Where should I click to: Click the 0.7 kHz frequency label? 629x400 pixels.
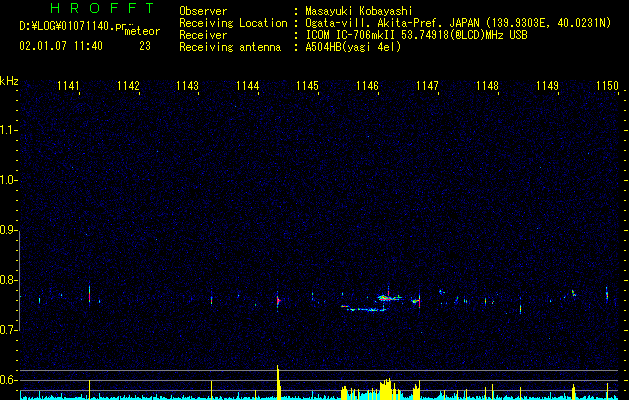tap(8, 330)
